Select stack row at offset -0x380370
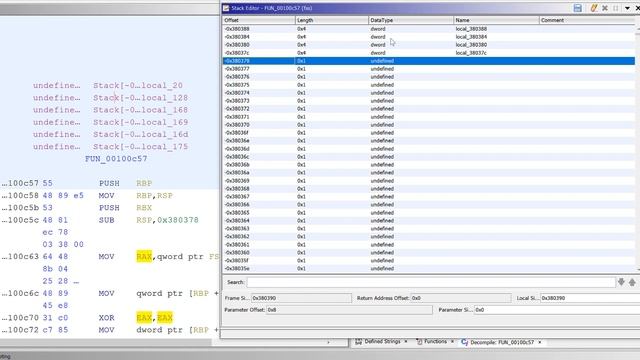The height and width of the screenshot is (360, 640). pyautogui.click(x=429, y=125)
